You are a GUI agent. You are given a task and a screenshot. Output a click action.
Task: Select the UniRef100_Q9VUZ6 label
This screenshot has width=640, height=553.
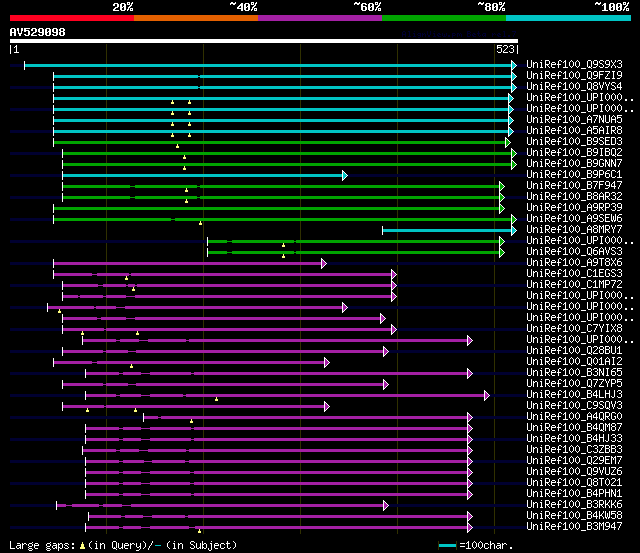pos(574,472)
